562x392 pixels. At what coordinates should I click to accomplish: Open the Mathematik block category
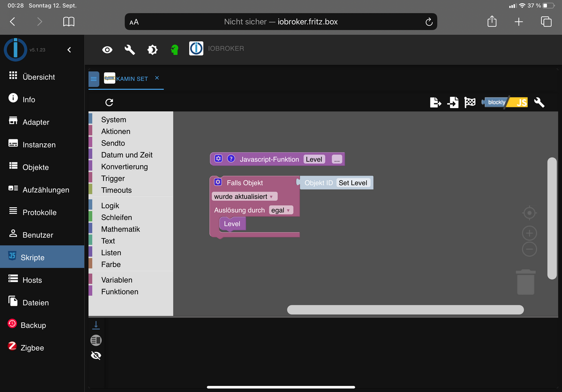click(x=131, y=229)
